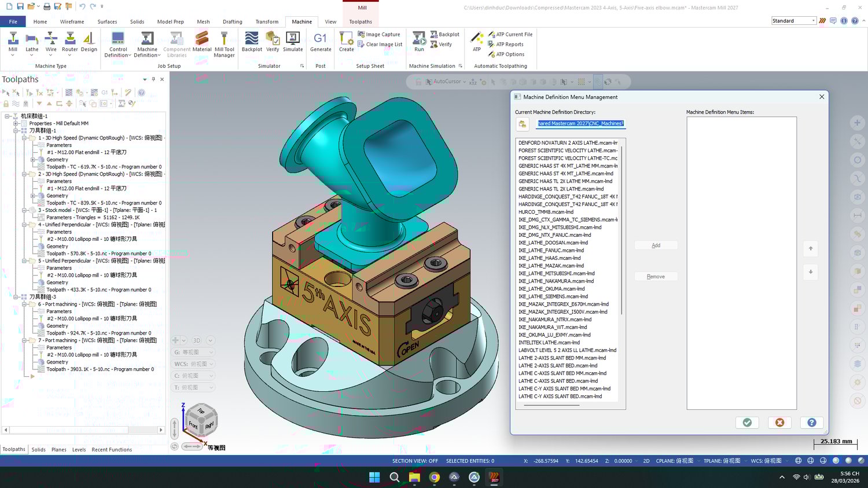Switch to the Wireframe ribbon tab
Image resolution: width=868 pixels, height=488 pixels.
tap(72, 22)
